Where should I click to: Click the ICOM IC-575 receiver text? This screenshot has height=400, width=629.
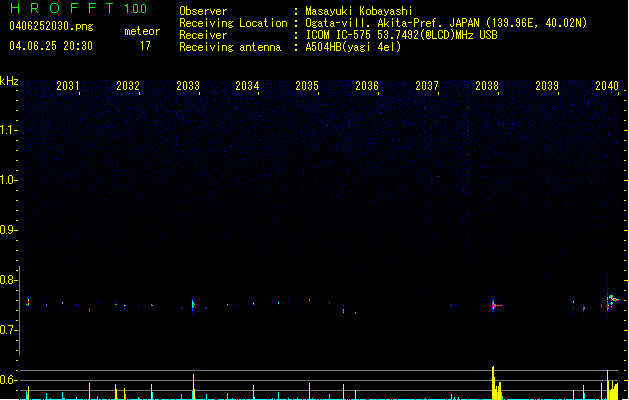(401, 35)
